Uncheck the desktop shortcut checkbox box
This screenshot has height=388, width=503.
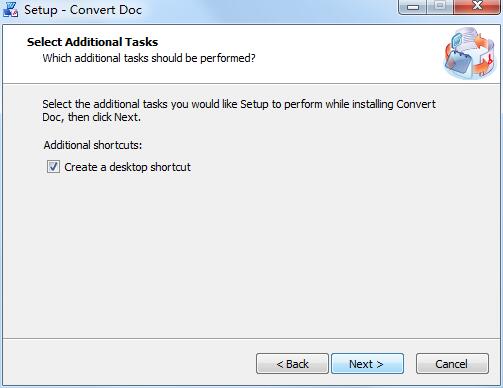53,167
